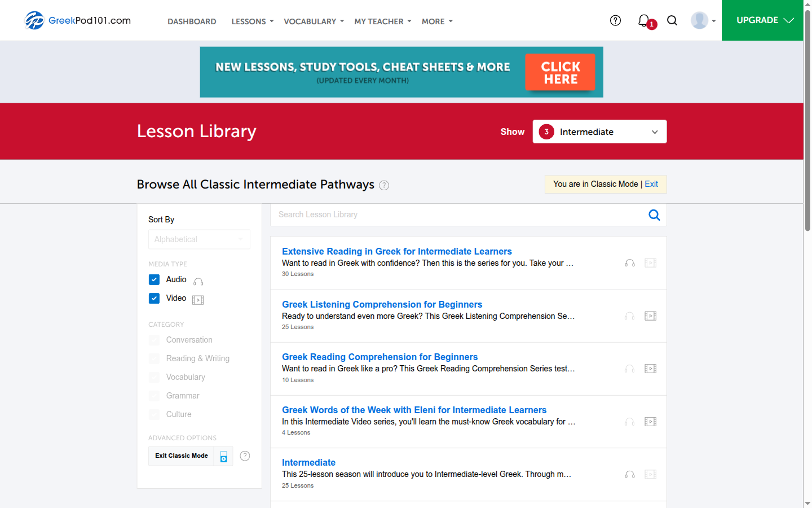The height and width of the screenshot is (508, 812).
Task: Click the Exit link for Classic Mode
Action: point(651,184)
